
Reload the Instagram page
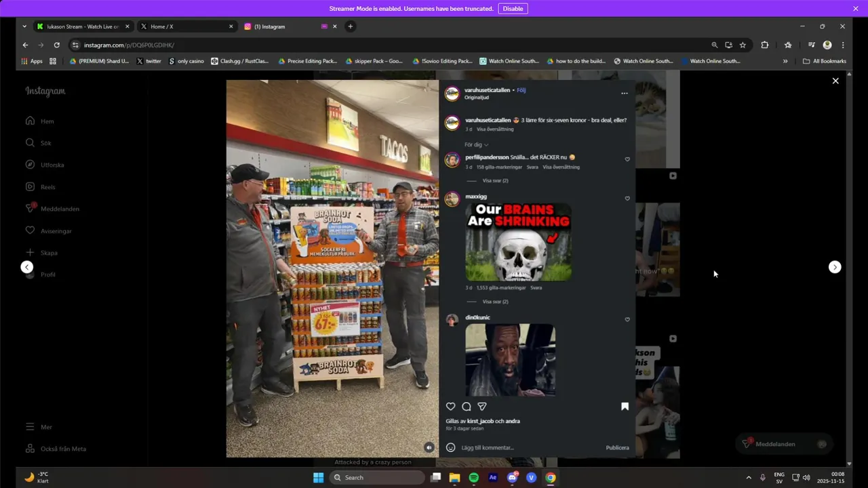[57, 45]
